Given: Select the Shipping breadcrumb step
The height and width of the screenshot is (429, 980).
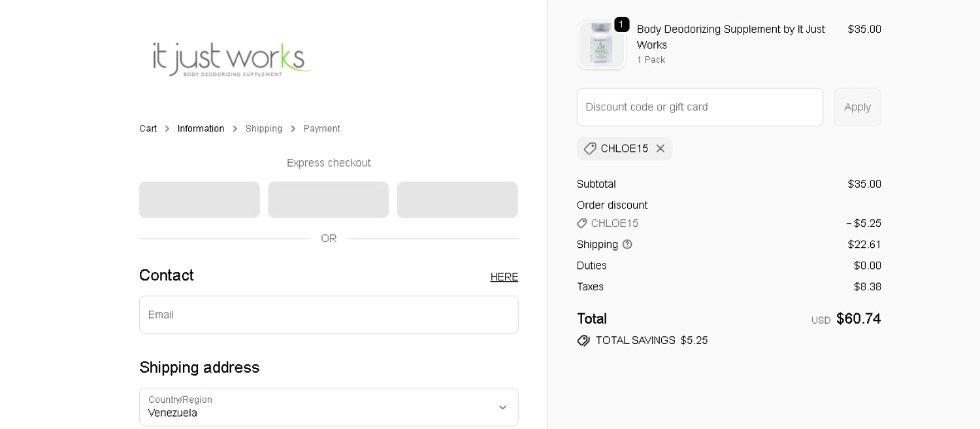Looking at the screenshot, I should click(x=264, y=129).
